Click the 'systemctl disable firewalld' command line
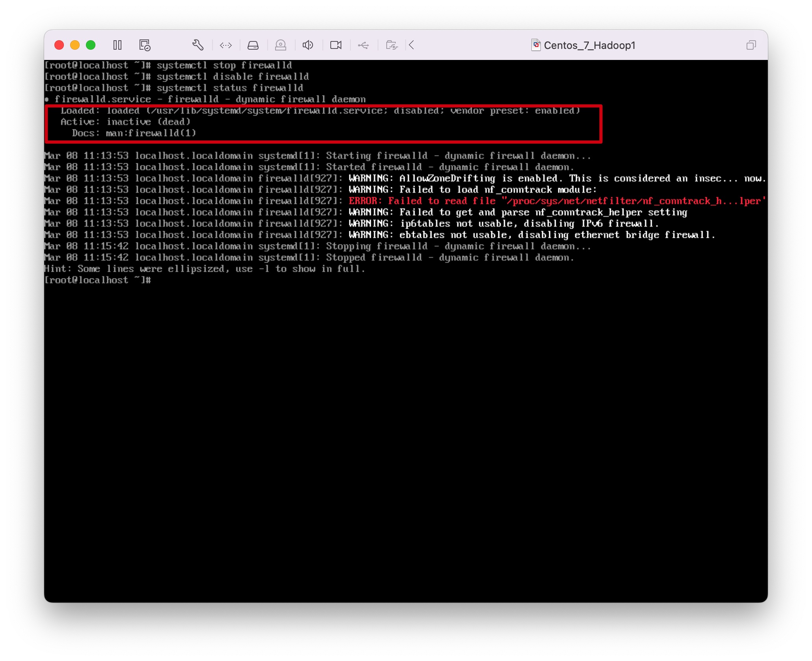Screen dimensions: 812x661 pyautogui.click(x=177, y=77)
